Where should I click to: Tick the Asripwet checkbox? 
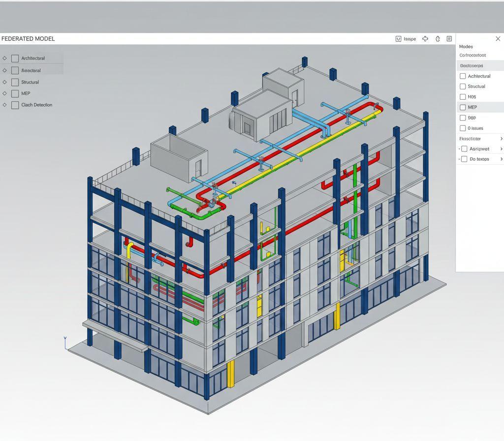(464, 149)
